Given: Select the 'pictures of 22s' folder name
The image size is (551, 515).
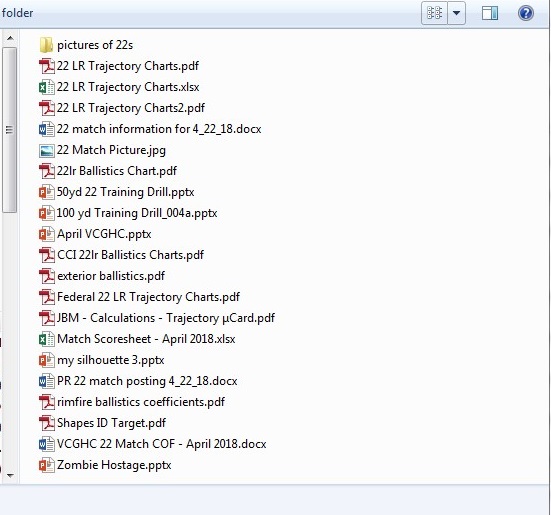Looking at the screenshot, I should pyautogui.click(x=95, y=45).
